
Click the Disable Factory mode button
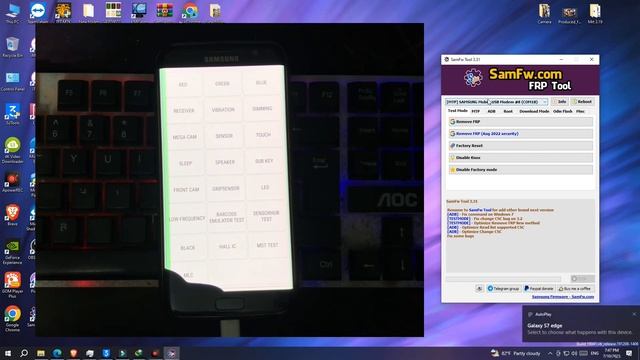coord(520,169)
